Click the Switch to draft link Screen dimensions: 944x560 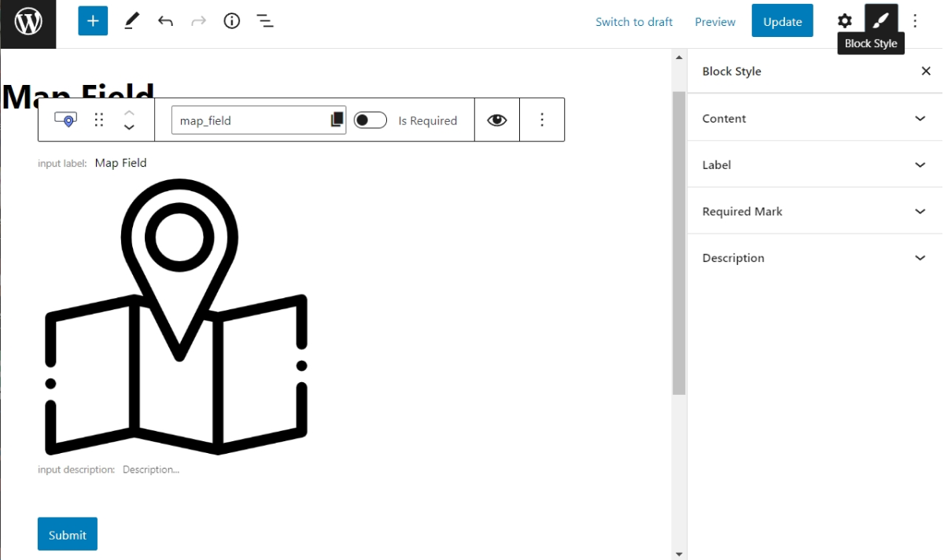634,22
